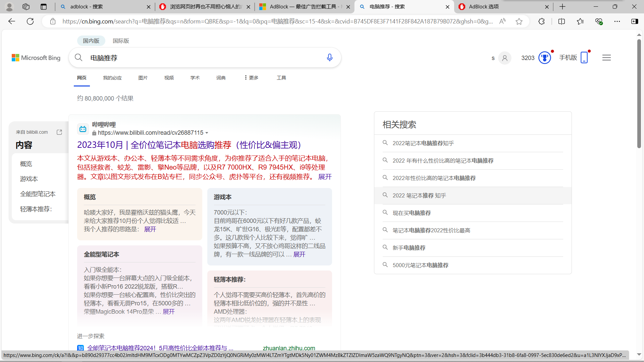Toggle the Edge sidebar icon
The image size is (644, 362).
click(x=635, y=21)
